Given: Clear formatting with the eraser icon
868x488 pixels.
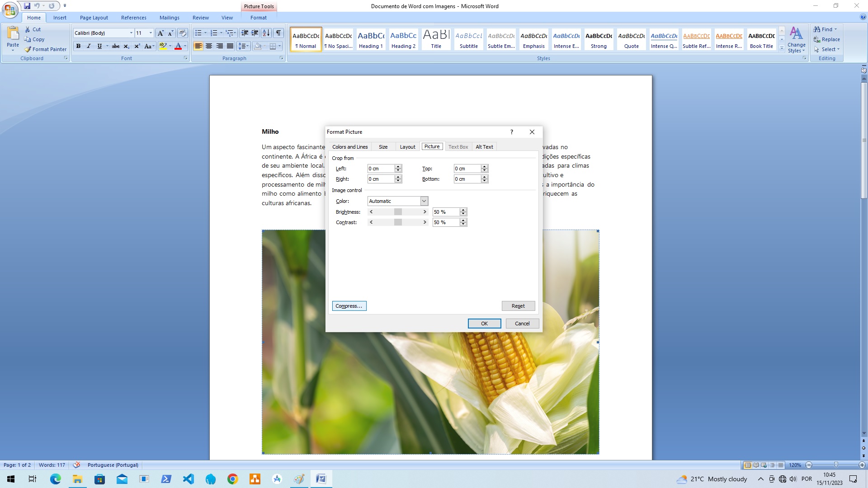Looking at the screenshot, I should (x=183, y=33).
